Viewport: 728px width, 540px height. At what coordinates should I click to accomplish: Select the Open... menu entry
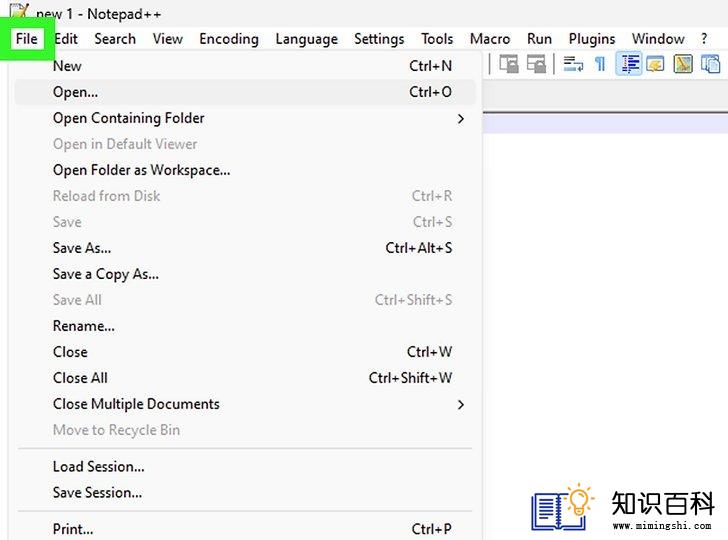click(x=245, y=92)
